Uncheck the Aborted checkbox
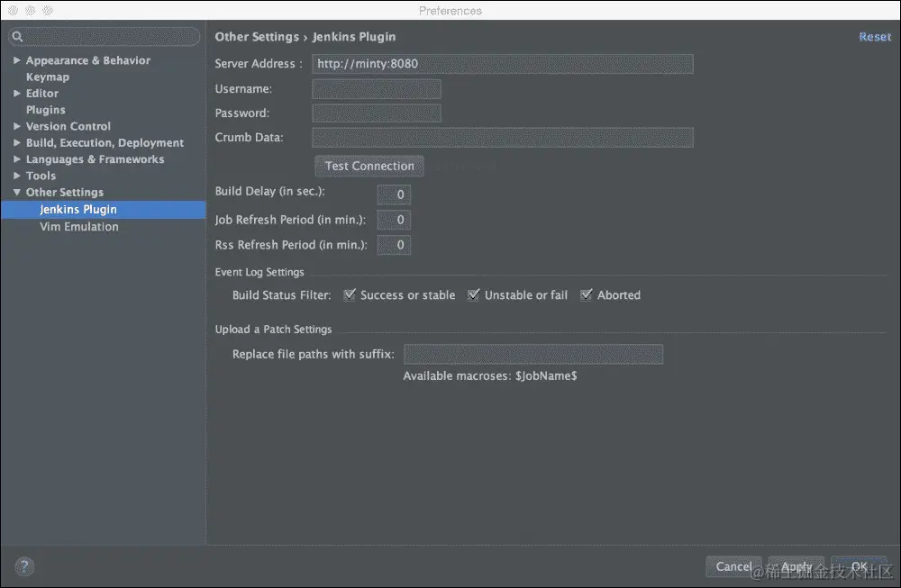The image size is (901, 588). click(587, 294)
